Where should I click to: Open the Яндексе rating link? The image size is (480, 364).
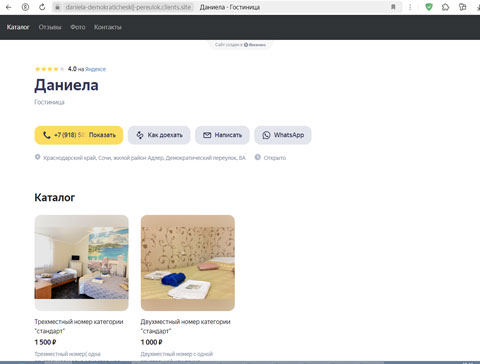click(95, 69)
